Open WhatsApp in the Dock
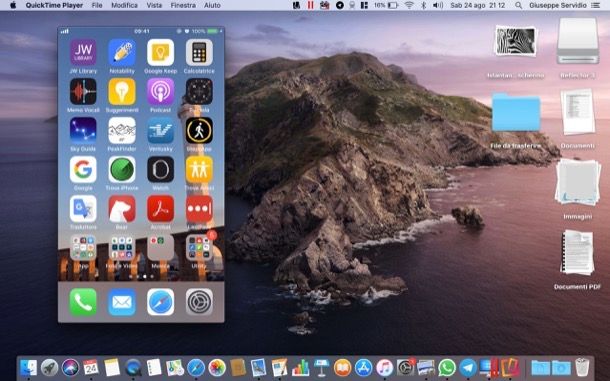The height and width of the screenshot is (381, 610). pos(447,367)
